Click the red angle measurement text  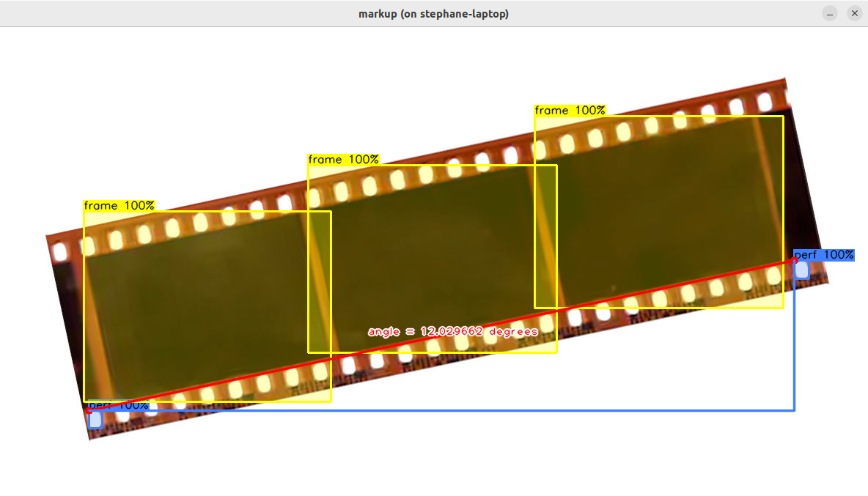point(452,332)
